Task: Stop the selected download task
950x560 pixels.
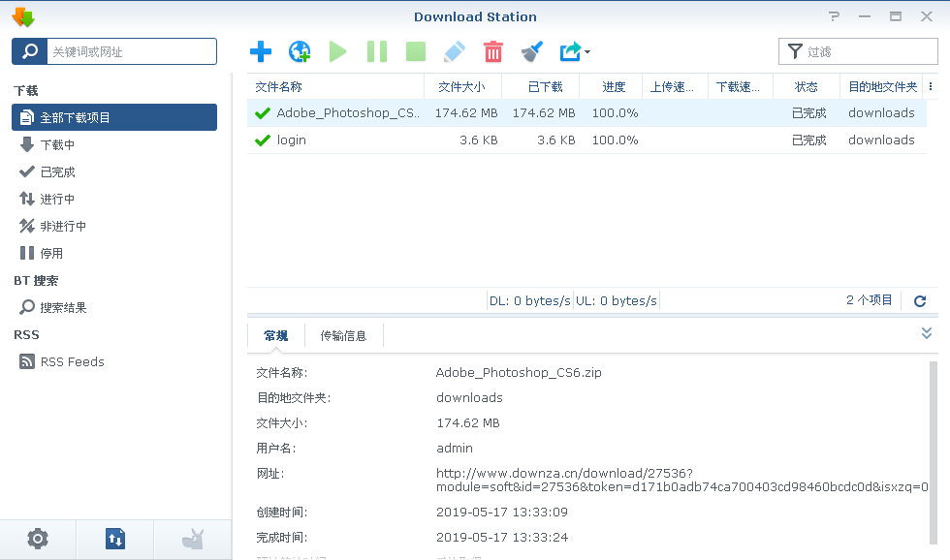Action: (416, 51)
